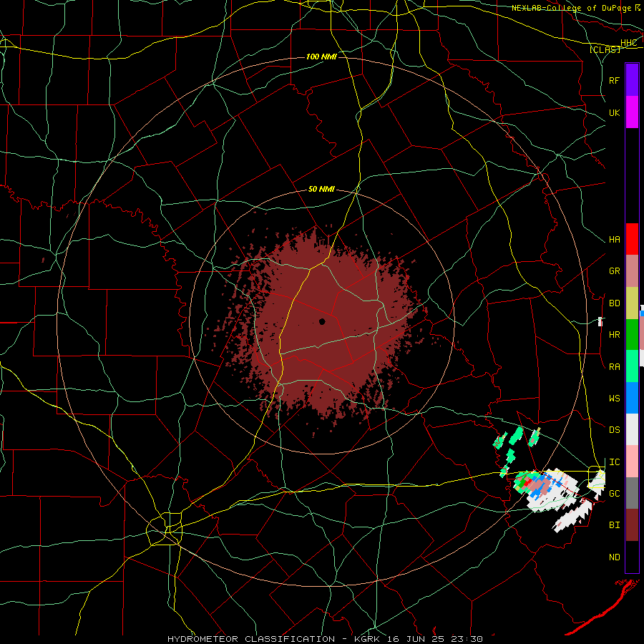Pick the dark green HR heavy rain swatch
This screenshot has height=644, width=644.
[x=632, y=334]
